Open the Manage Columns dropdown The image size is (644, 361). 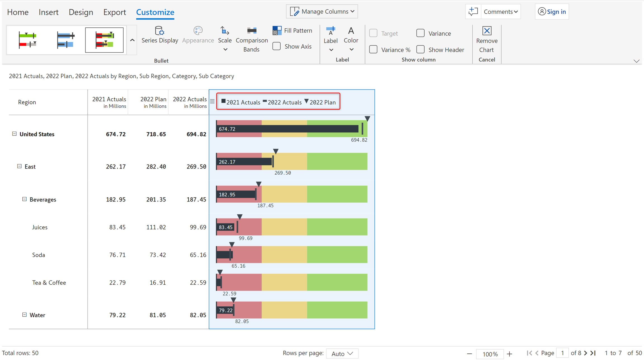coord(322,11)
